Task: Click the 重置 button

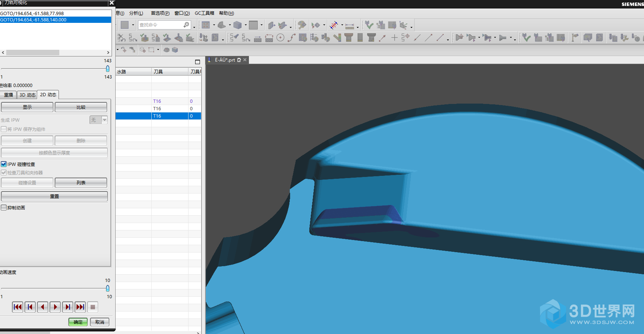Action: pos(54,196)
